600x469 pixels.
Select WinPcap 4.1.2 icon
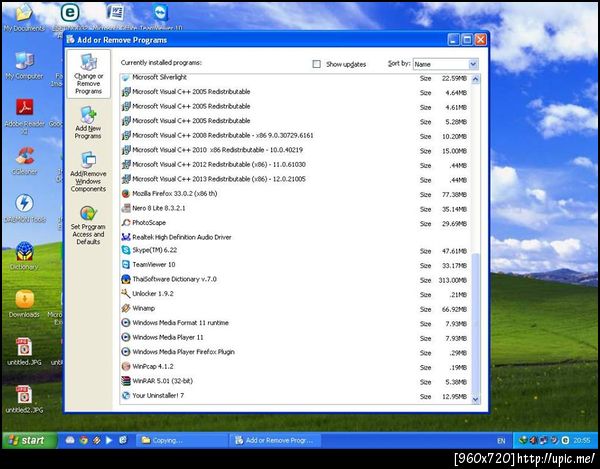coord(126,366)
